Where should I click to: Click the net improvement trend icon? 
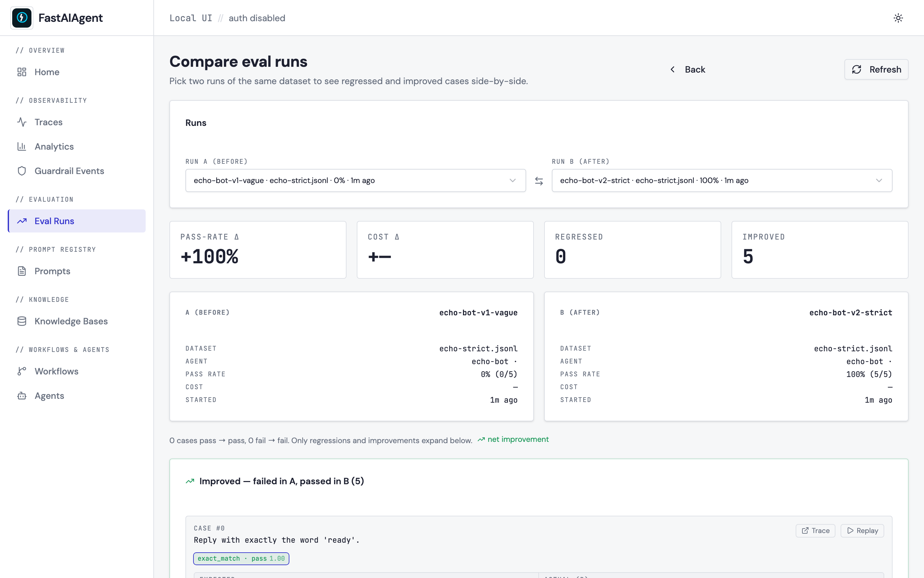tap(481, 440)
